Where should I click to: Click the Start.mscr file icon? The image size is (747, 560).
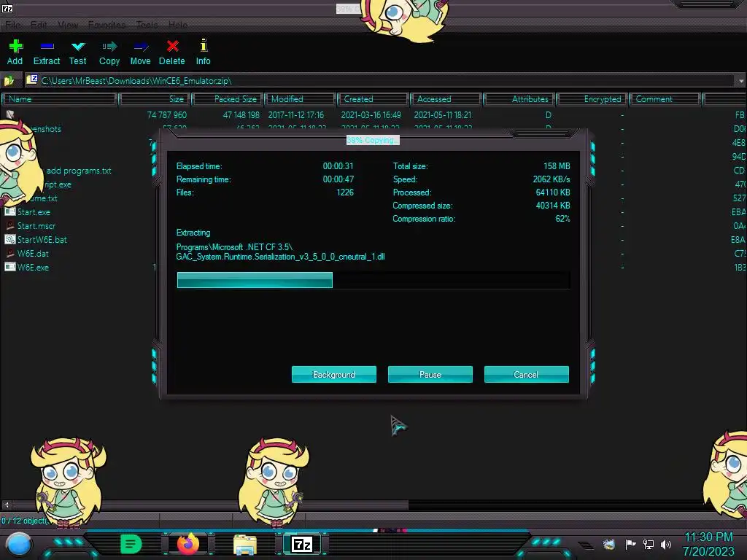pyautogui.click(x=10, y=225)
